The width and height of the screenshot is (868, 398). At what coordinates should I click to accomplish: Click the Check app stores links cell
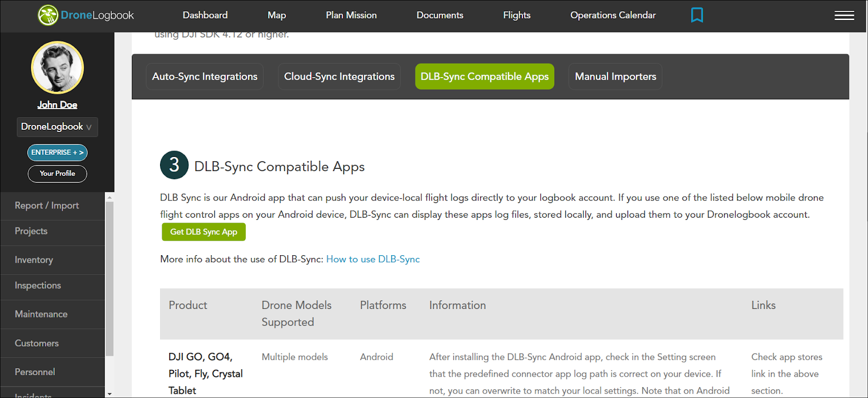(787, 374)
